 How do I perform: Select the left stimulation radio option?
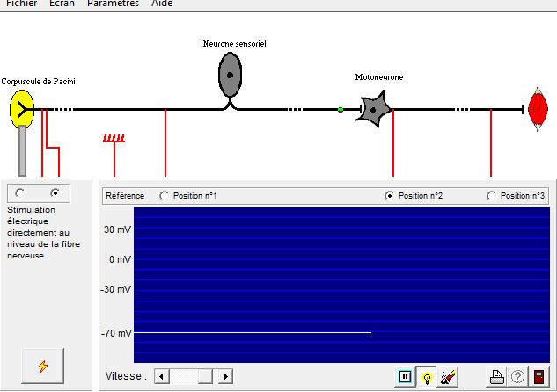pyautogui.click(x=20, y=193)
